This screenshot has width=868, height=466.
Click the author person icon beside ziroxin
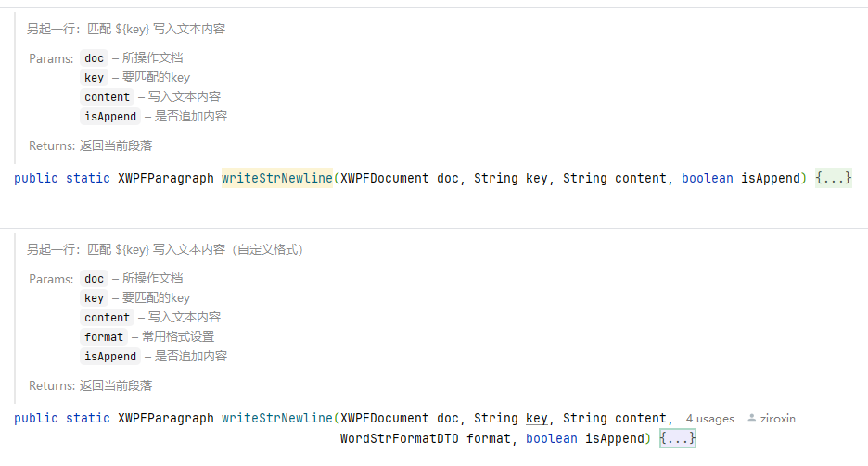click(751, 418)
